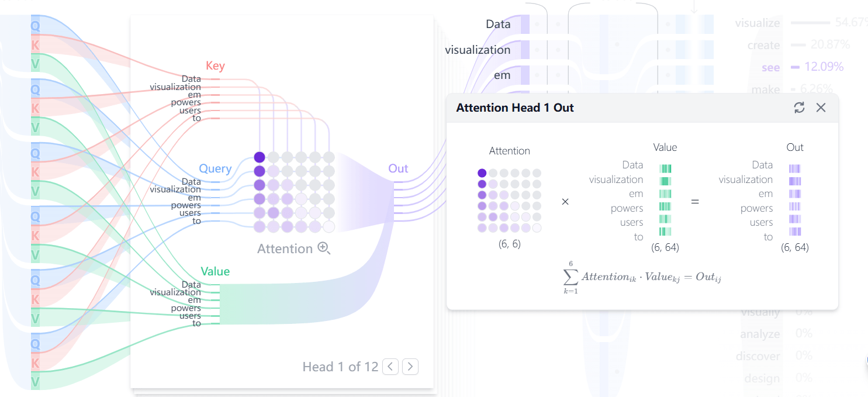The height and width of the screenshot is (397, 868).
Task: Click the green Value label heading
Action: click(x=215, y=271)
